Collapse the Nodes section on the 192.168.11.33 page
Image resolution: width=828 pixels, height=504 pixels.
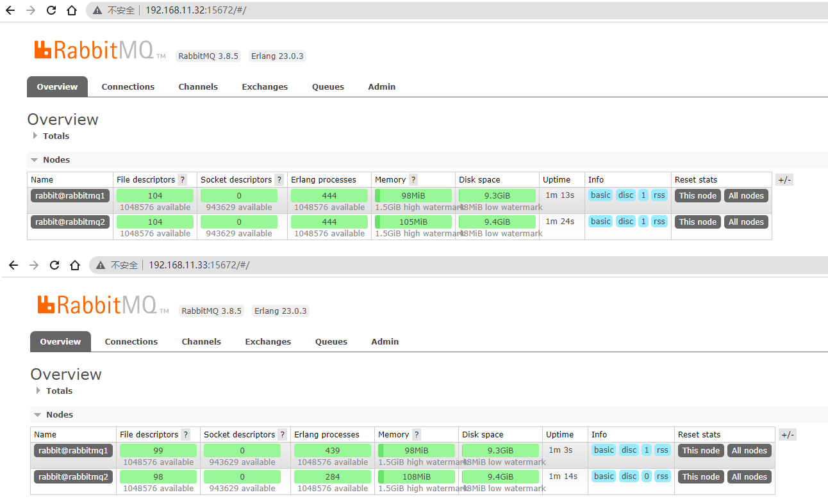[54, 414]
